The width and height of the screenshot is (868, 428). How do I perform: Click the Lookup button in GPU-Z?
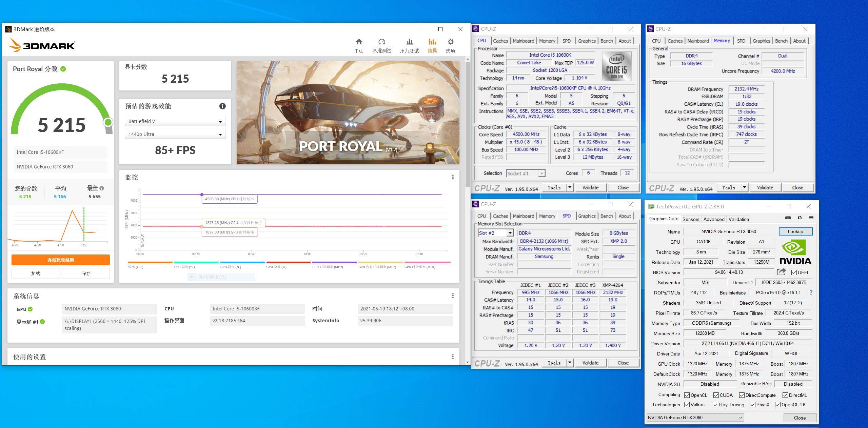(x=795, y=231)
